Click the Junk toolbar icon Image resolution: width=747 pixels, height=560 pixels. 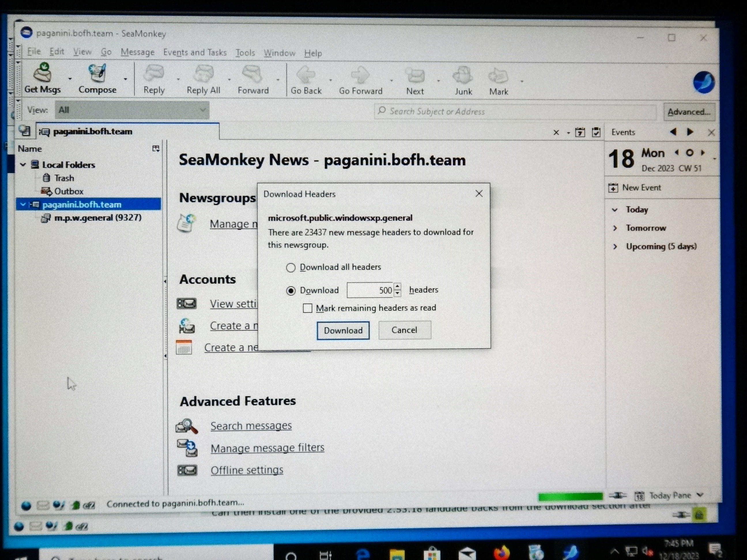click(x=463, y=75)
